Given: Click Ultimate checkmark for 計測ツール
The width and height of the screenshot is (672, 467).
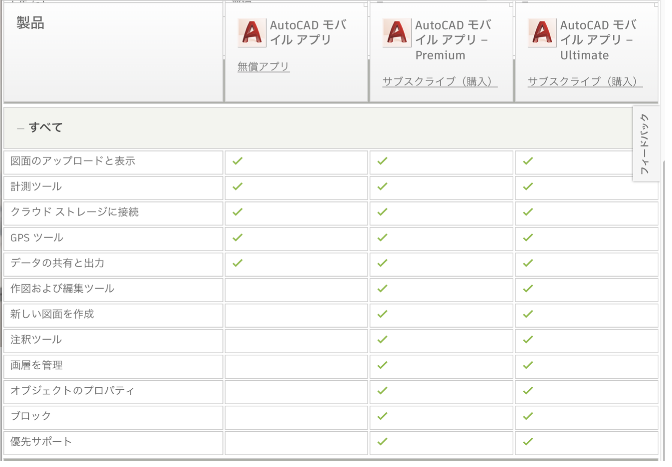Looking at the screenshot, I should click(528, 187).
